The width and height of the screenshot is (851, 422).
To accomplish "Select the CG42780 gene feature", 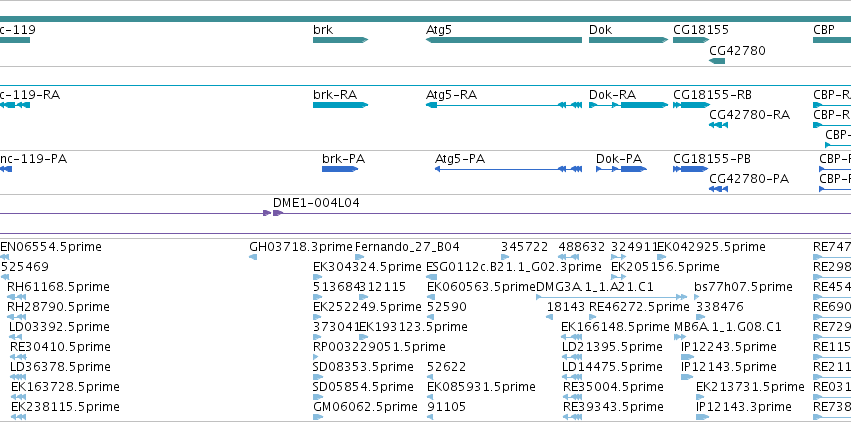I will (x=717, y=61).
